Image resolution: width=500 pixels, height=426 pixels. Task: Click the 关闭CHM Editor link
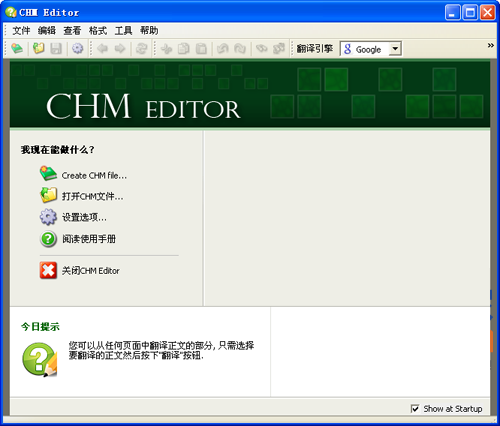[x=91, y=271]
